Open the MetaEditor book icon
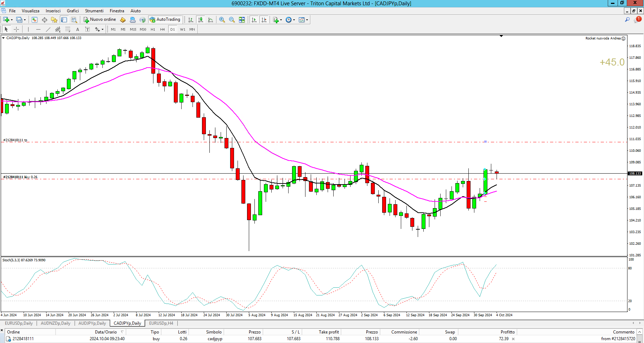 pos(123,20)
